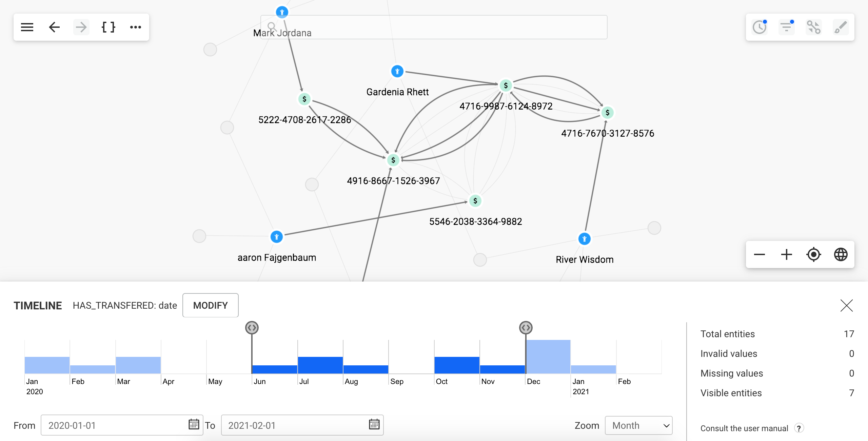
Task: Open the edge grouping settings icon
Action: point(814,27)
